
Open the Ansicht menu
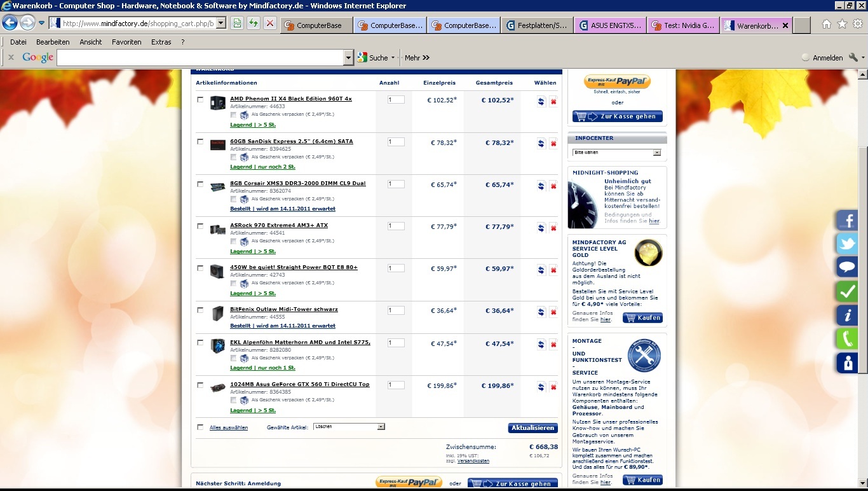[91, 42]
